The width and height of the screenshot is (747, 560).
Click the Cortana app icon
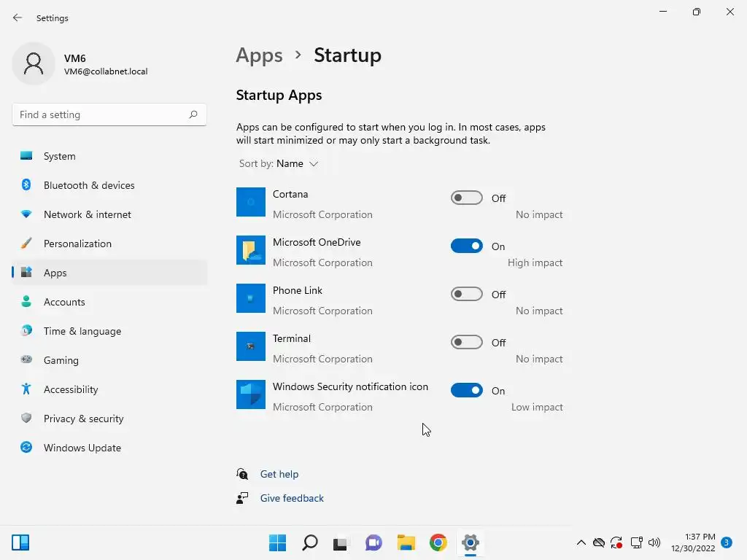(x=251, y=202)
